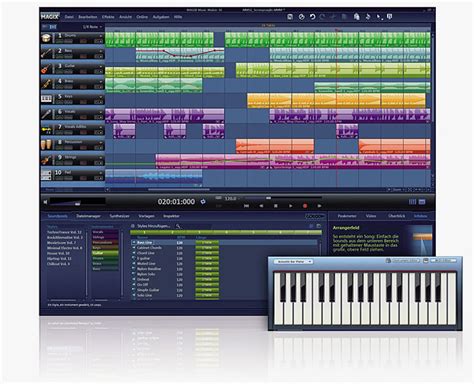Click the Vocals track microphone icon
This screenshot has height=384, width=474.
(46, 114)
